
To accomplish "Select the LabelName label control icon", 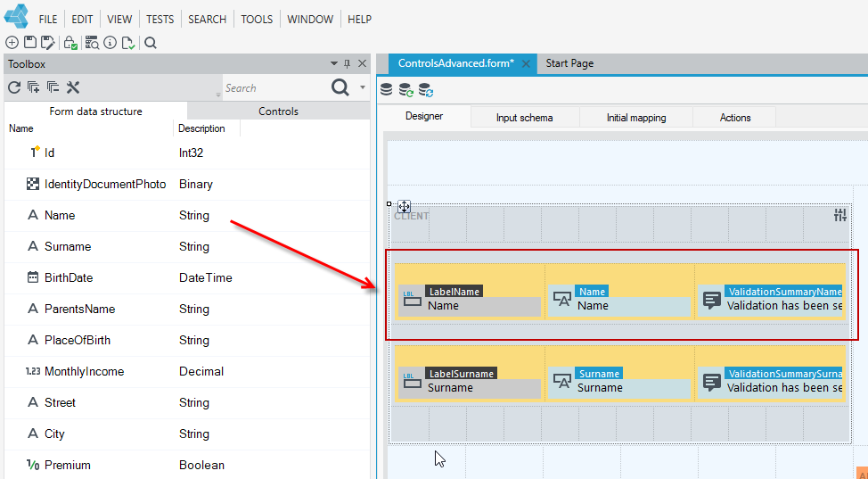I will coord(412,300).
